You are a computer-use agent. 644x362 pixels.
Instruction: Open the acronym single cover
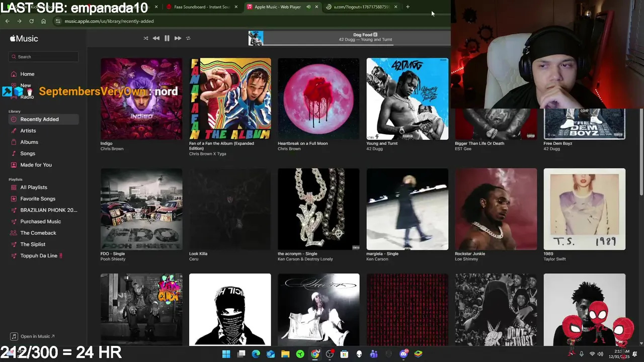318,209
